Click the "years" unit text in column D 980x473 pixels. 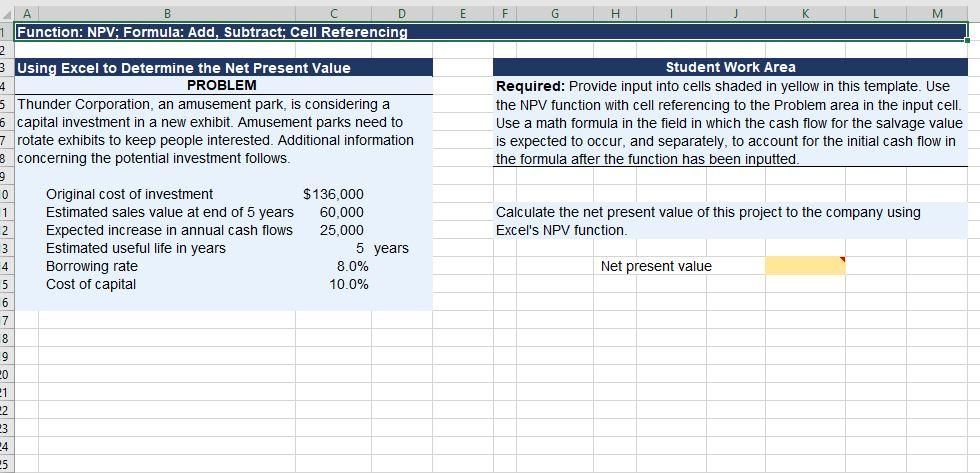coord(391,249)
